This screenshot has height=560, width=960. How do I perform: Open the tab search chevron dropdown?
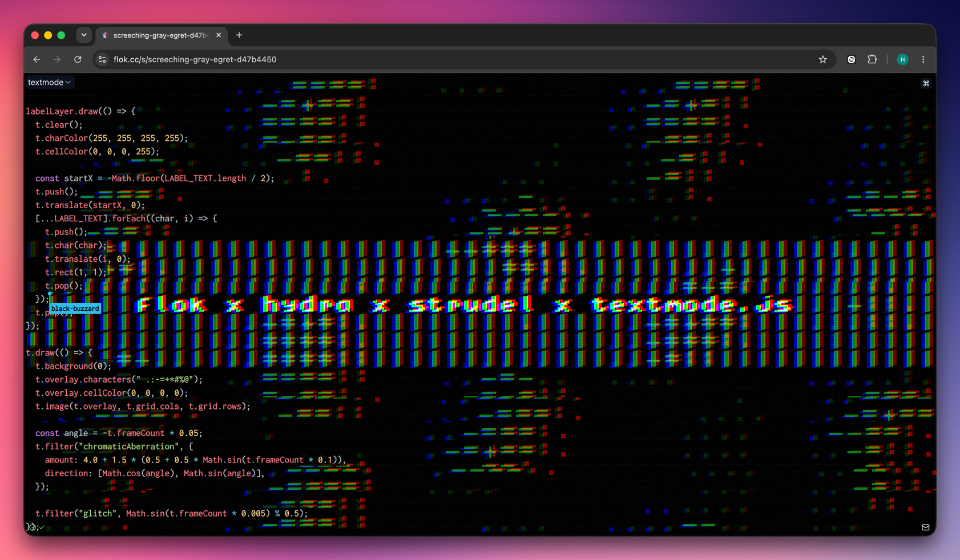pyautogui.click(x=84, y=35)
